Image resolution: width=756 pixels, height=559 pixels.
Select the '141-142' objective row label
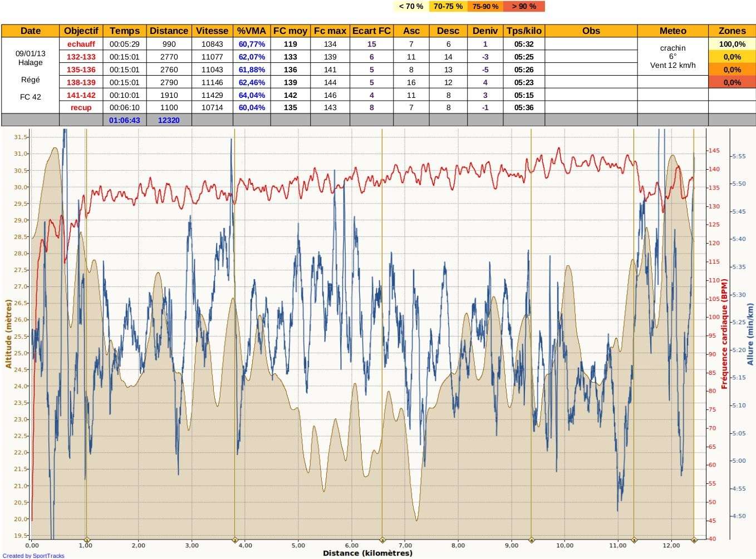pyautogui.click(x=81, y=95)
